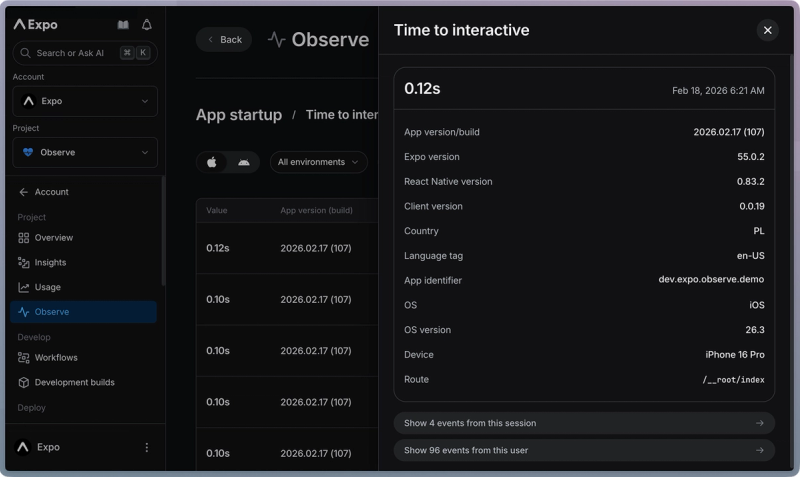800x477 pixels.
Task: Click the Development builds cube icon
Action: click(x=23, y=382)
